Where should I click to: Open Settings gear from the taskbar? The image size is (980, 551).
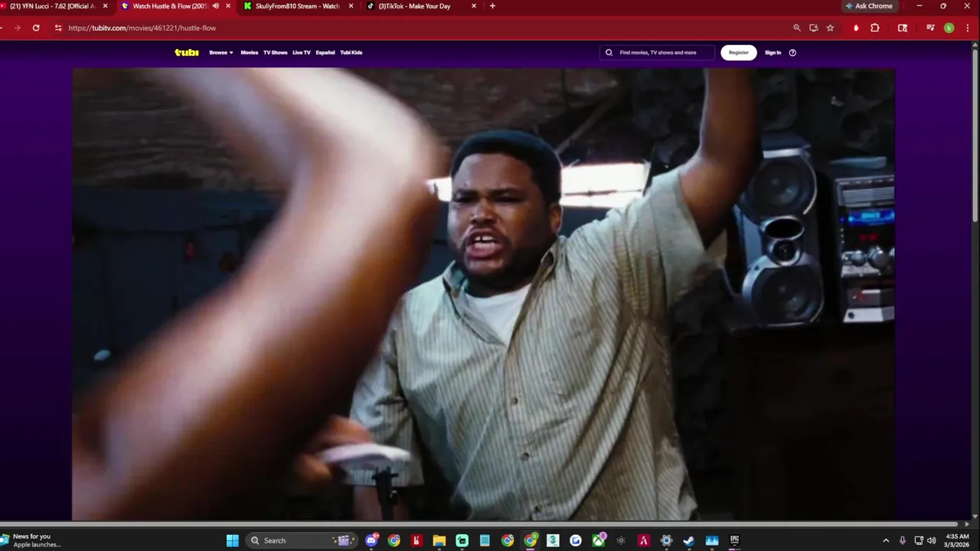(x=666, y=540)
